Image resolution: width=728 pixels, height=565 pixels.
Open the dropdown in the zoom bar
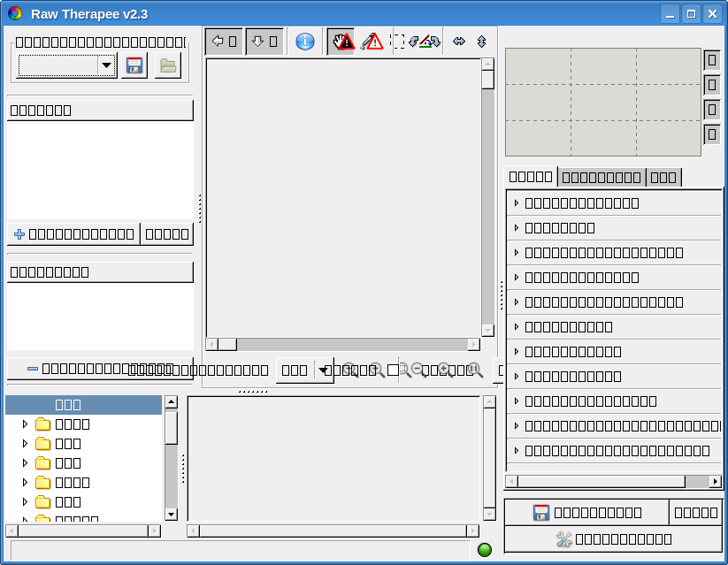(322, 370)
